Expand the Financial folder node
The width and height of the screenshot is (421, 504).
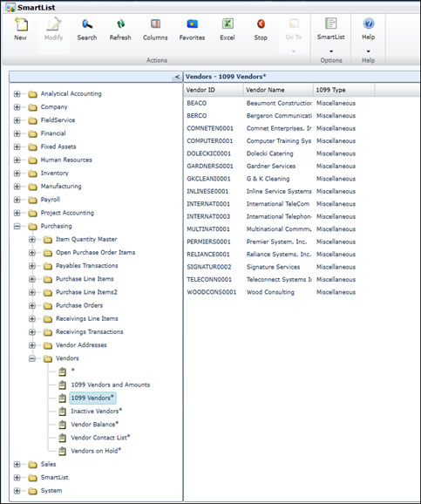[x=17, y=133]
